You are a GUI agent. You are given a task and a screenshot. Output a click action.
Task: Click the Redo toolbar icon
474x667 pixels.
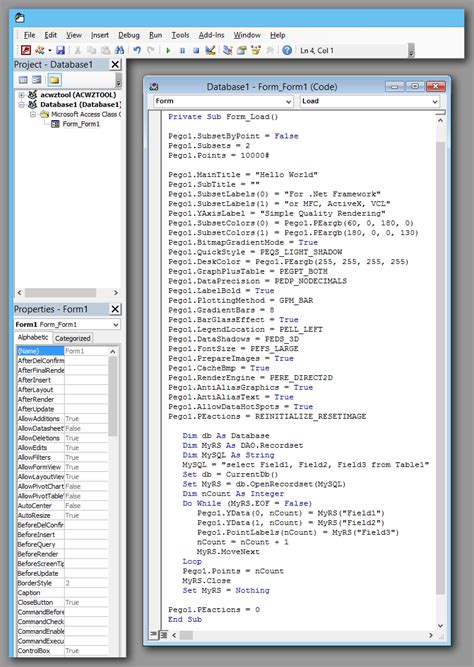tap(151, 50)
